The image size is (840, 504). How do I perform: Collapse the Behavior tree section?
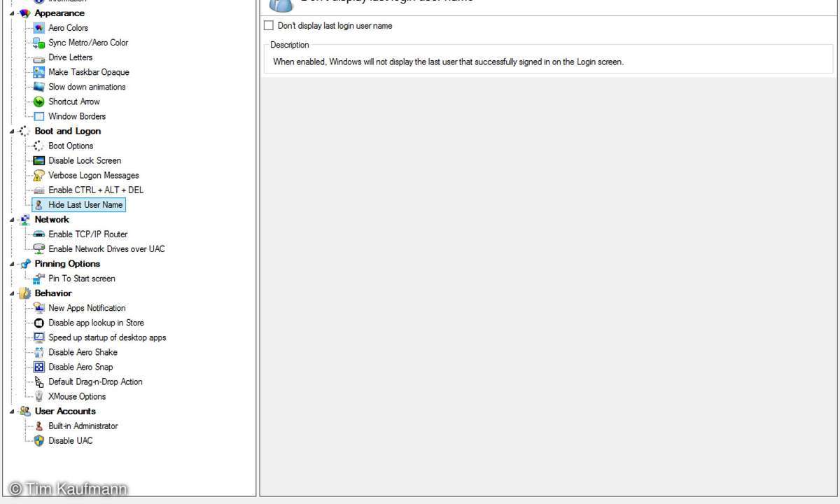[13, 293]
